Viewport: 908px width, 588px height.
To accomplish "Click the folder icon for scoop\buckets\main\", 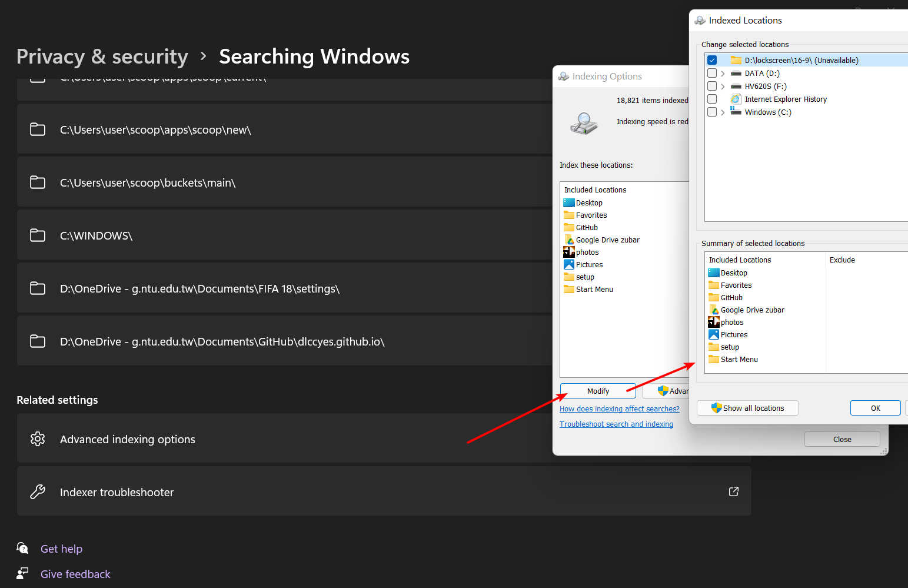I will 38,182.
